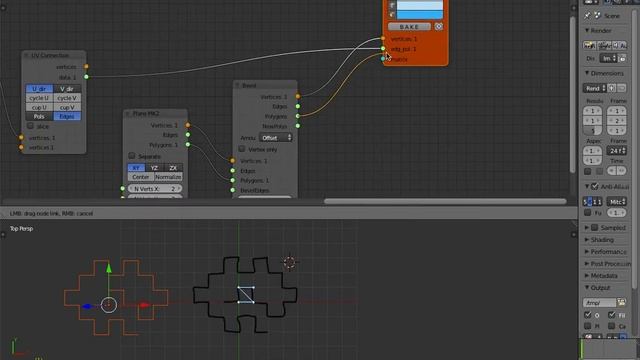Click Vertices output socket of Plane MK2
The width and height of the screenshot is (640, 360).
pos(188,125)
